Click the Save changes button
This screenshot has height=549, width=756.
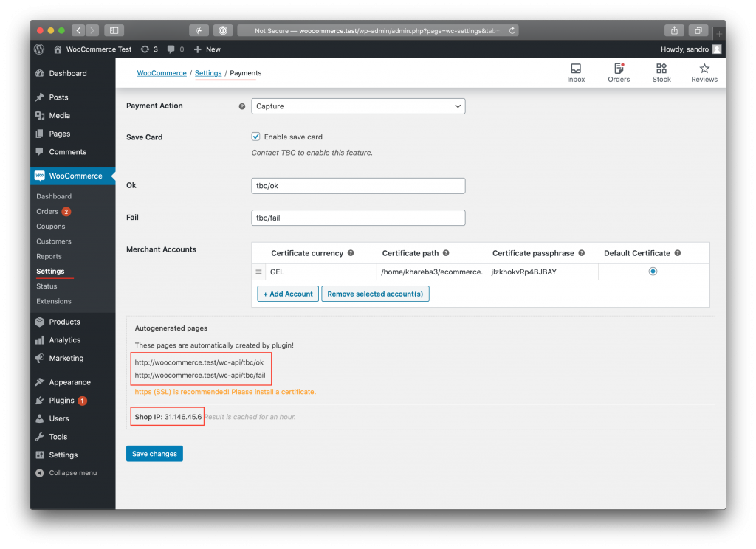coord(154,454)
